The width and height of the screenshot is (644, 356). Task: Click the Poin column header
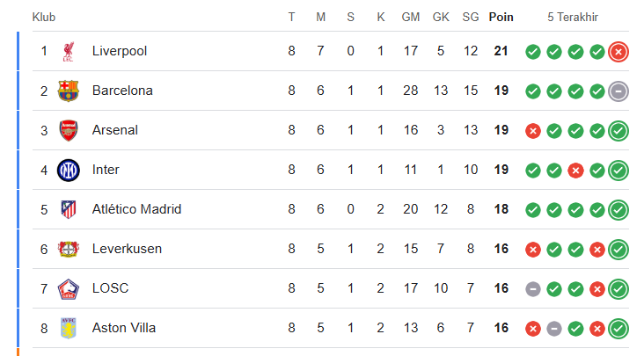(501, 18)
